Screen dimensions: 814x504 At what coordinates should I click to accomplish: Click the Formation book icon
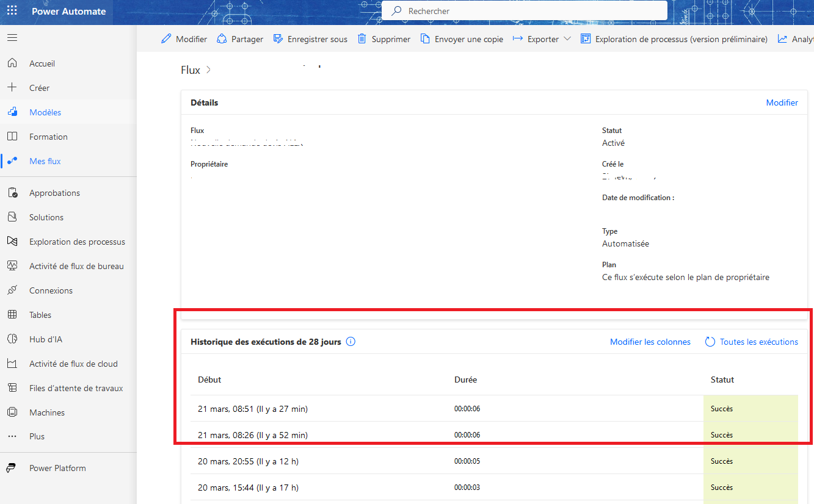[12, 137]
